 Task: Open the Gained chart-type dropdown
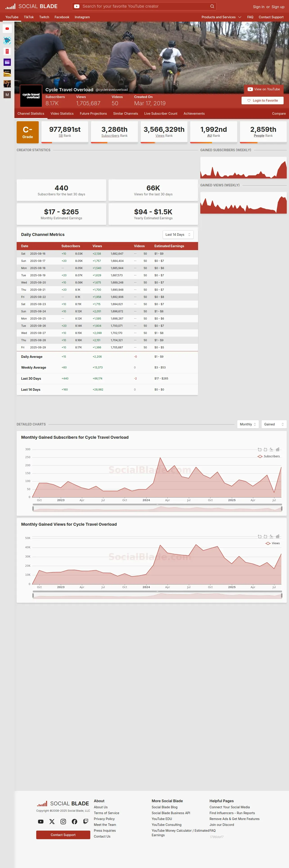(x=274, y=424)
